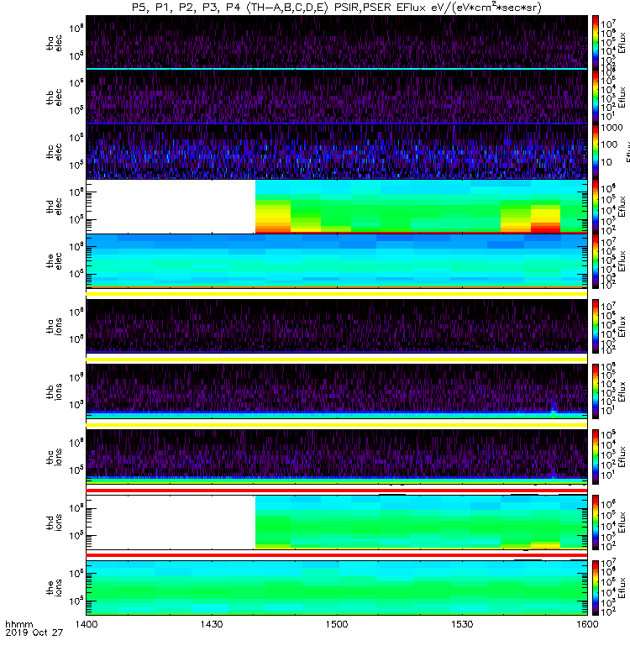The width and height of the screenshot is (630, 672).
Task: Click the thb ions Eflux color bar
Action: pyautogui.click(x=596, y=391)
